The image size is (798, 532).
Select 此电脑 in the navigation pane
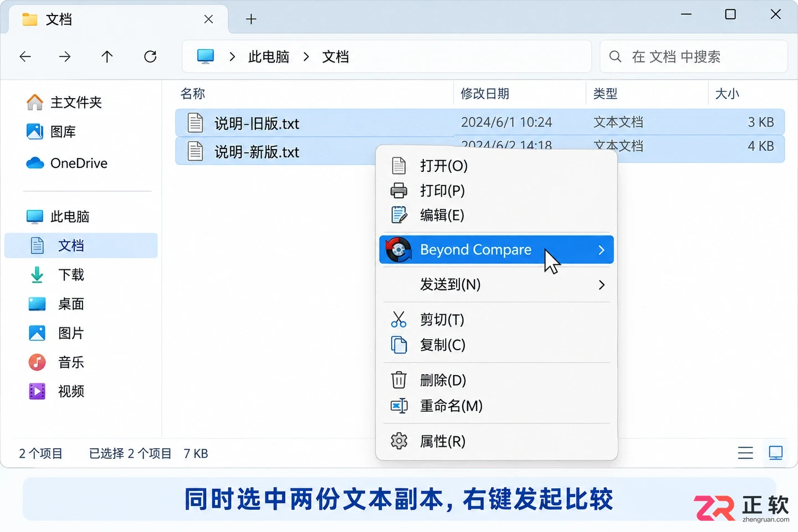point(58,217)
